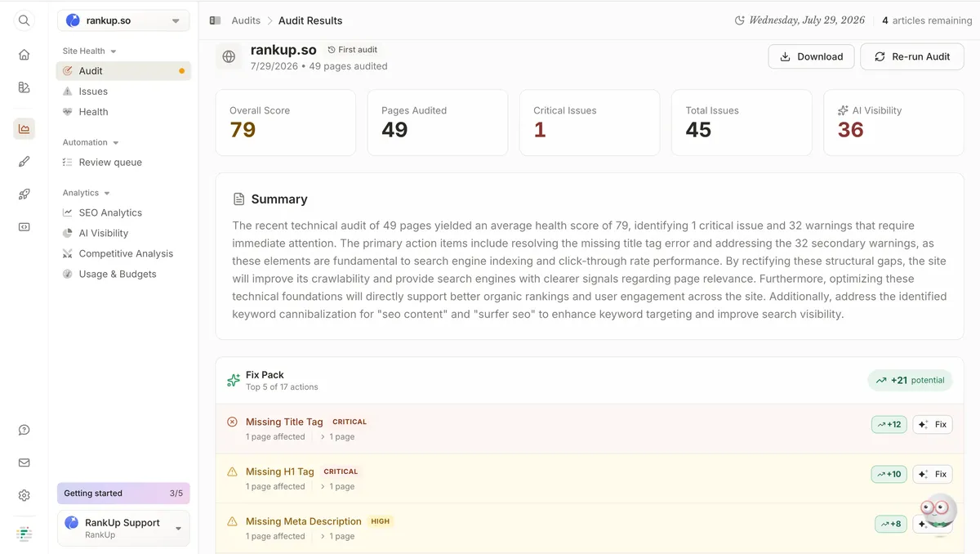Click the Missing H1 Tag warning icon
This screenshot has width=980, height=554.
point(232,471)
